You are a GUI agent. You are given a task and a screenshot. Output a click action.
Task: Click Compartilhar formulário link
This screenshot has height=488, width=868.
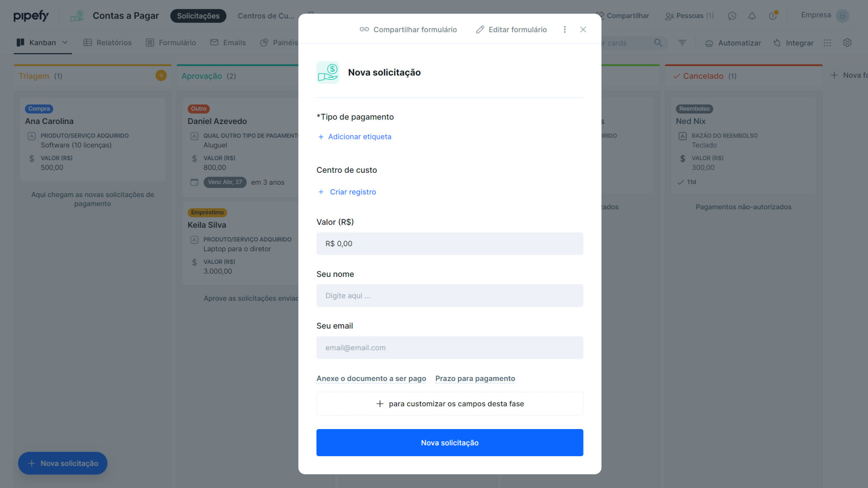click(408, 30)
